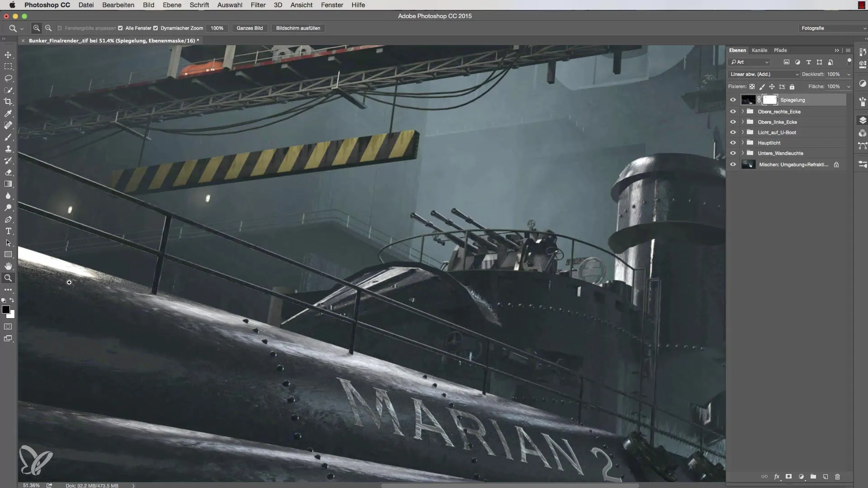Toggle Alle Fenster checkbox

tap(120, 28)
